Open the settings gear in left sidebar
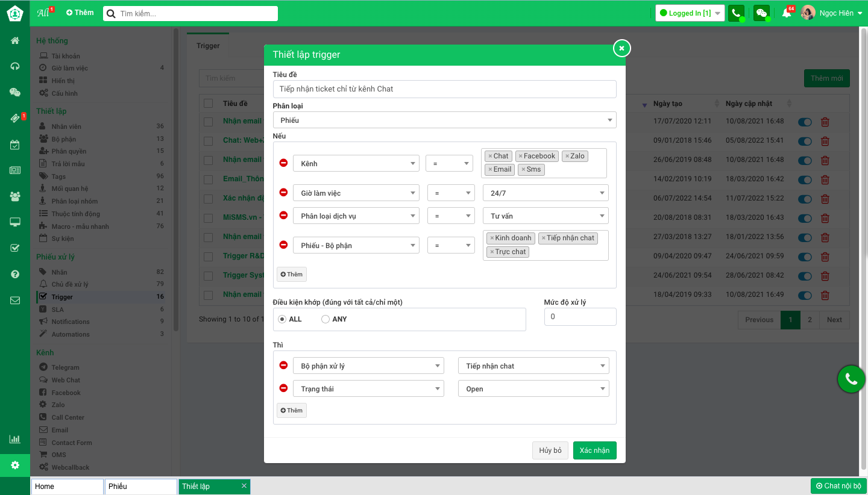The width and height of the screenshot is (868, 495). click(15, 465)
